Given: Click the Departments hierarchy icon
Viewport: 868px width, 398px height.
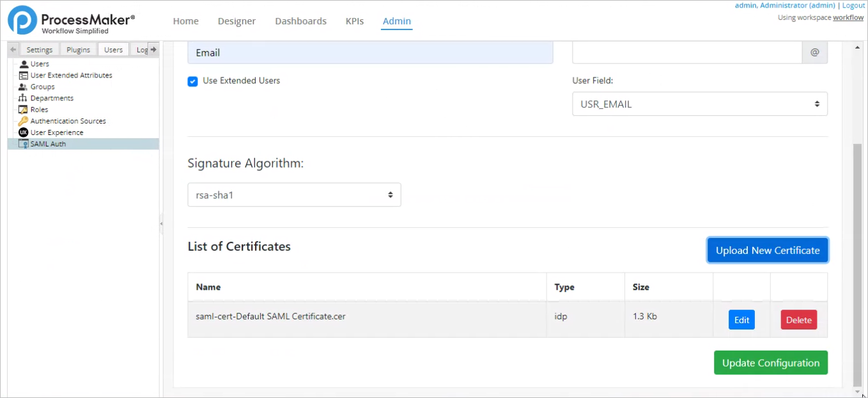Looking at the screenshot, I should click(x=24, y=99).
